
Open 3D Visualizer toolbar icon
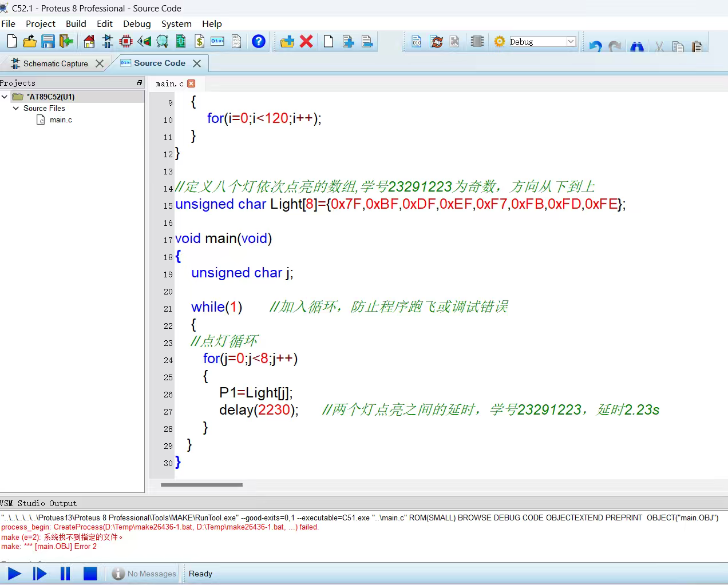pyautogui.click(x=144, y=41)
